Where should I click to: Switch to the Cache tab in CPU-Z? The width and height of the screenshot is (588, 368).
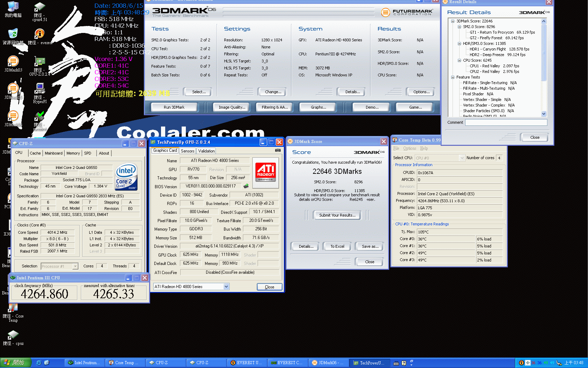point(35,153)
